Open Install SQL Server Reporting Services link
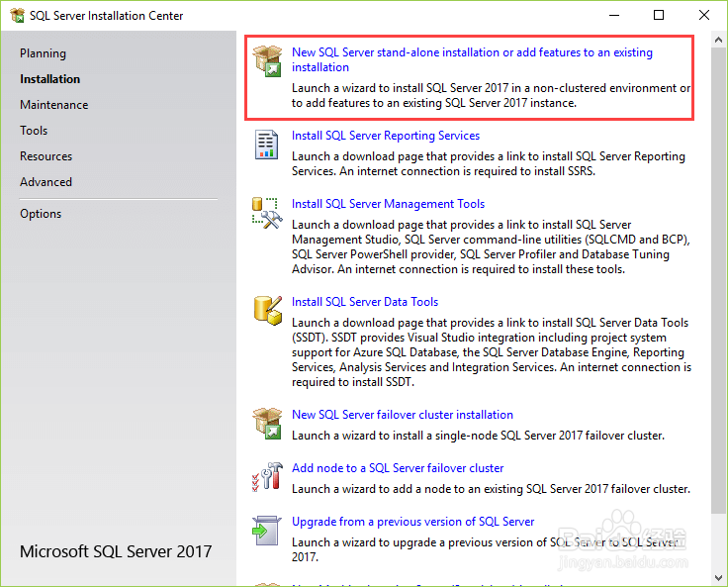The width and height of the screenshot is (728, 587). tap(386, 136)
